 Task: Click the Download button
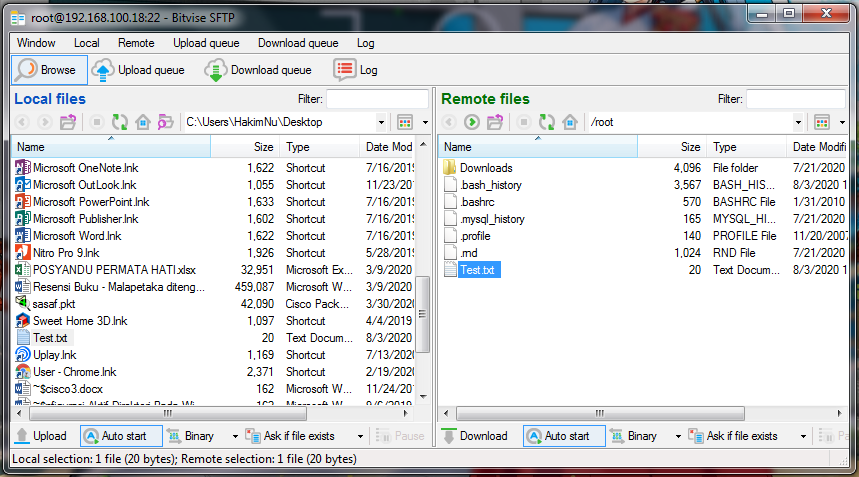(476, 436)
